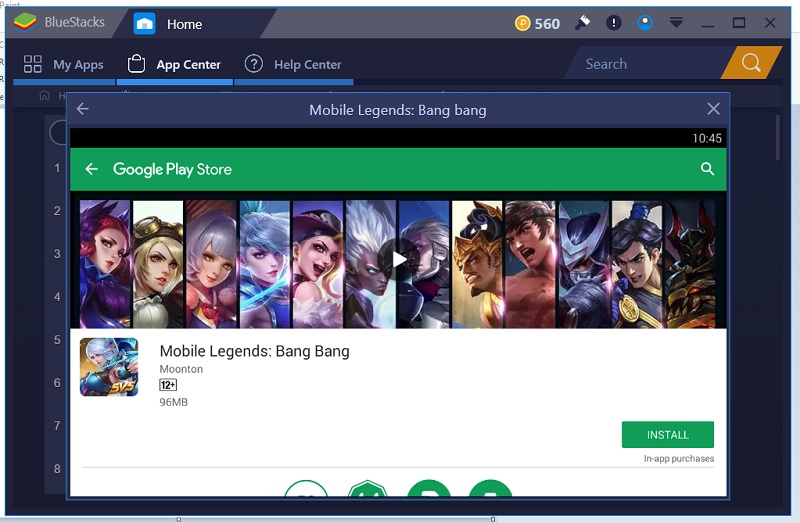The width and height of the screenshot is (800, 523).
Task: Click the back arrow in popup header
Action: tap(83, 109)
